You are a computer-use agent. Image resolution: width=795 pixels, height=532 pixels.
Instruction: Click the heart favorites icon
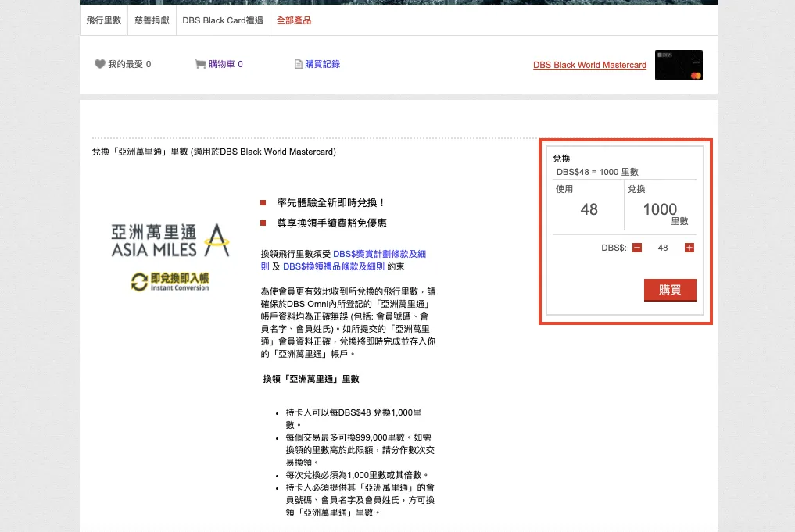100,64
